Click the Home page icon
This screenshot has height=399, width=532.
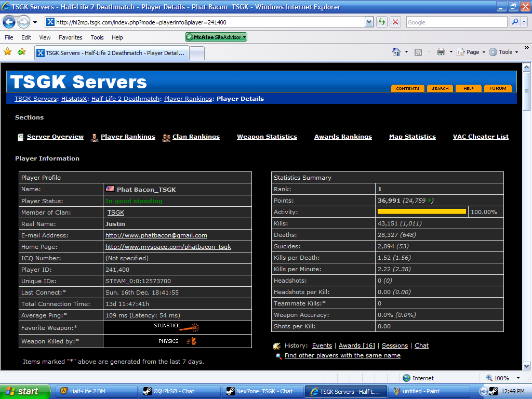pyautogui.click(x=396, y=52)
